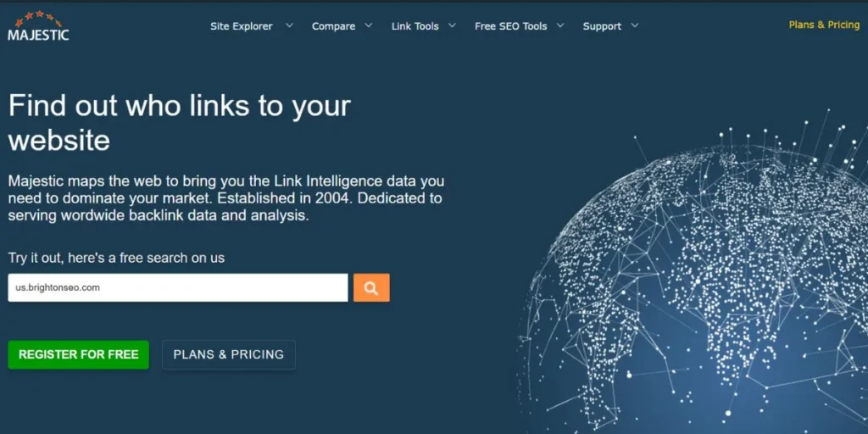Click the "Find out who links" headline
868x434 pixels.
(x=179, y=122)
